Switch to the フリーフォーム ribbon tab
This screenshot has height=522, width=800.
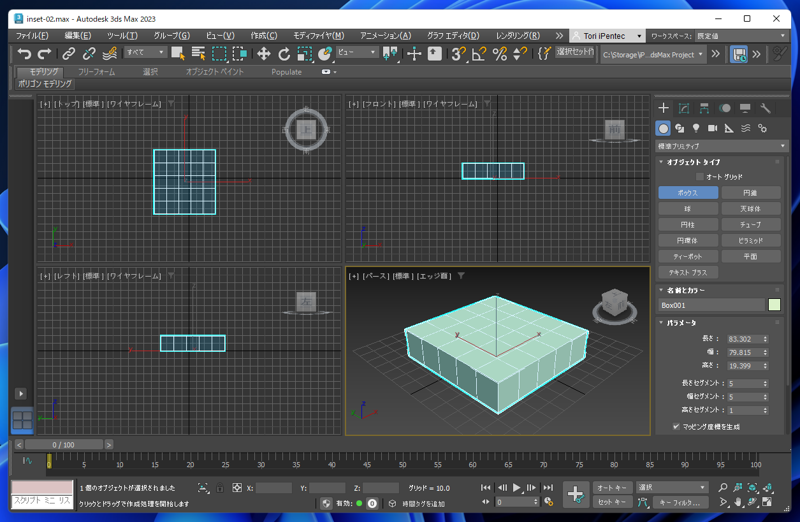point(96,72)
